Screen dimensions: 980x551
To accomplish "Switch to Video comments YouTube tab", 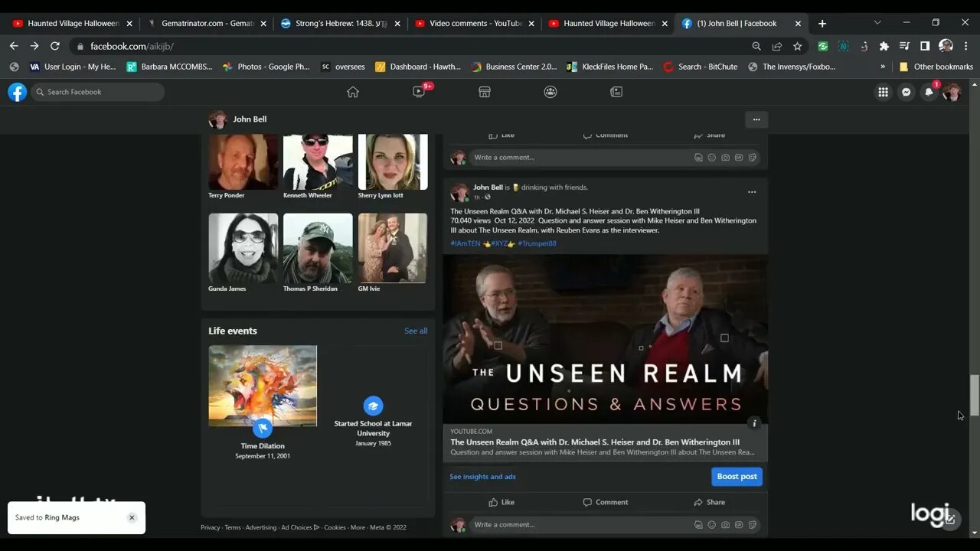I will click(x=474, y=23).
